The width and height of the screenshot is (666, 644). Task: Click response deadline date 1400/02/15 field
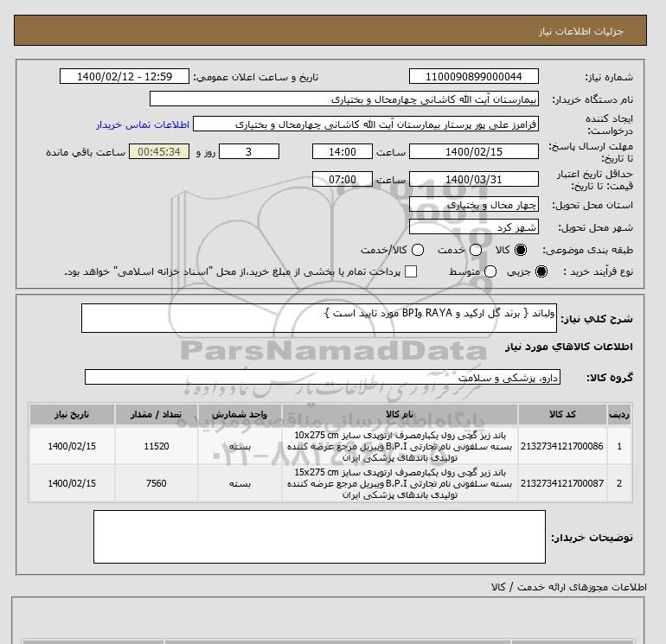click(x=474, y=151)
